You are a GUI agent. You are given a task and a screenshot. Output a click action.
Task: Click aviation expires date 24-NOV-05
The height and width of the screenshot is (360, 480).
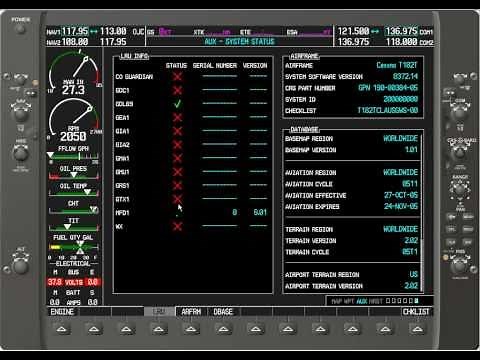(x=401, y=206)
